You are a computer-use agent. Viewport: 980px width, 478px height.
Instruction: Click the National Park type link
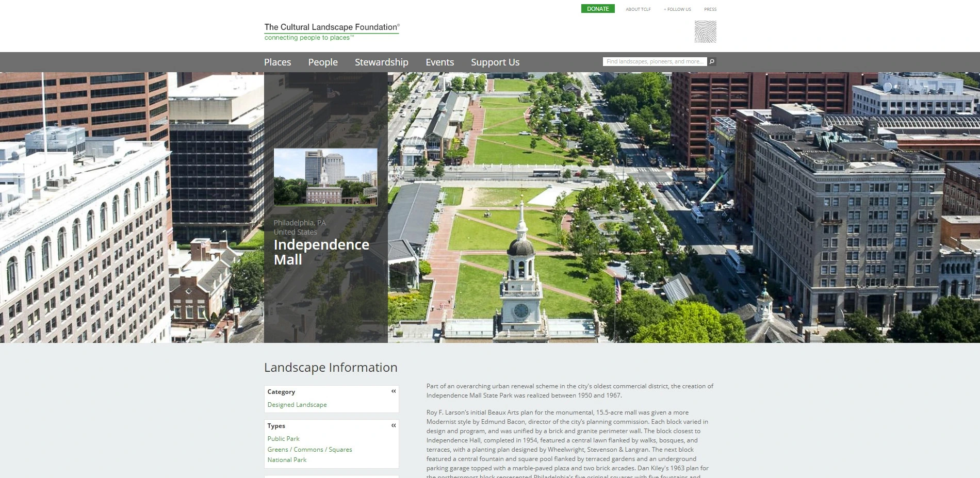(x=287, y=460)
